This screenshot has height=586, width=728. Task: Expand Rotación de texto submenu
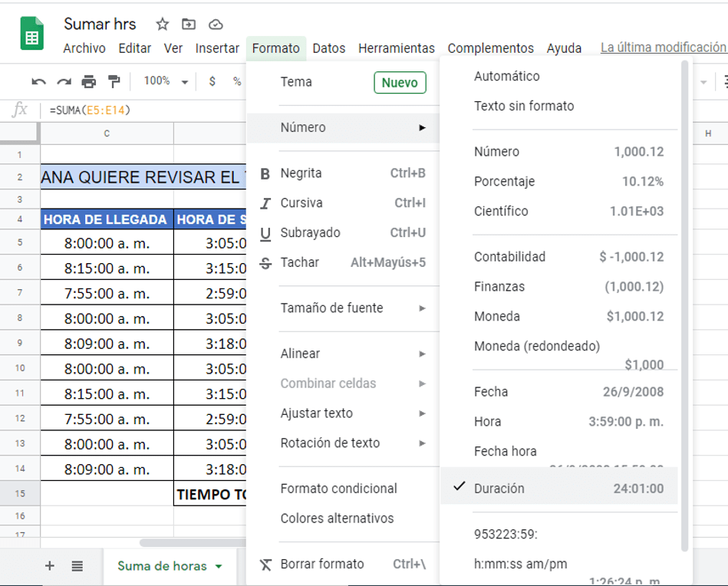click(x=343, y=443)
